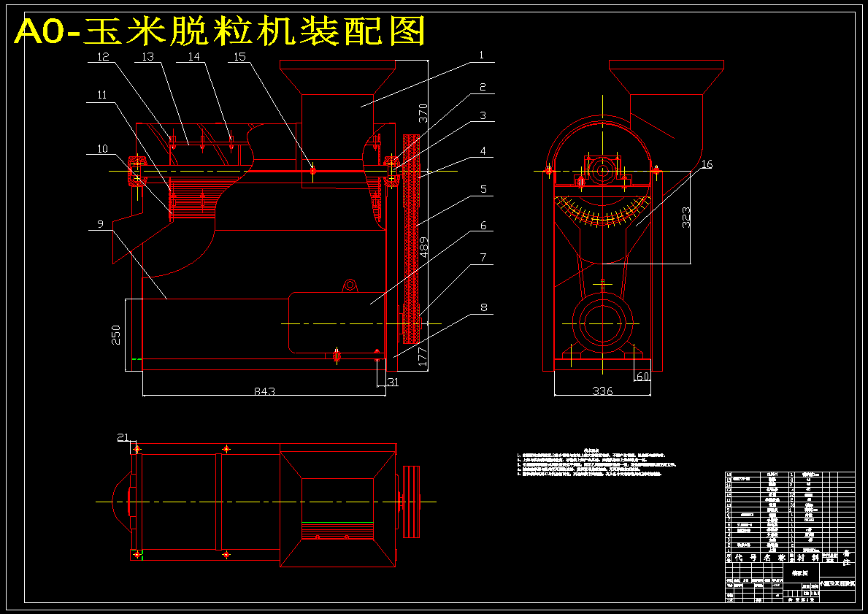Select part callout number 9
Image resolution: width=868 pixels, height=614 pixels.
[100, 223]
